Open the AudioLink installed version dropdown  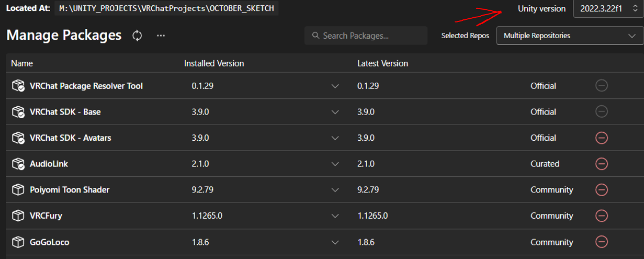[335, 163]
